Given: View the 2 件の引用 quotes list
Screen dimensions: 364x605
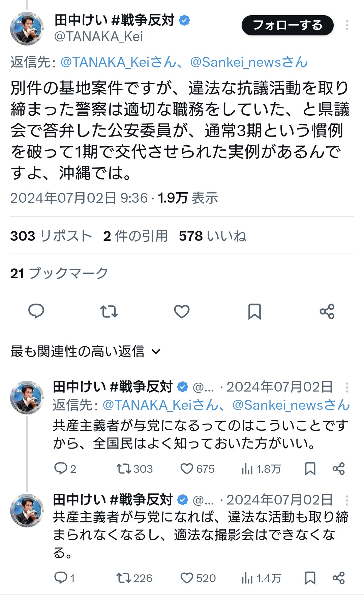Looking at the screenshot, I should click(x=135, y=236).
